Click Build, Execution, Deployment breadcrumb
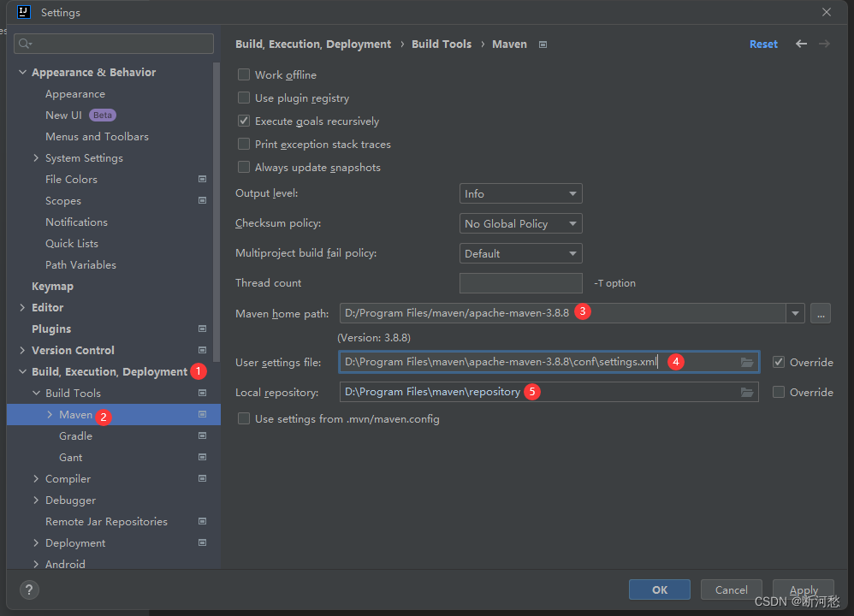This screenshot has width=854, height=616. click(x=313, y=44)
